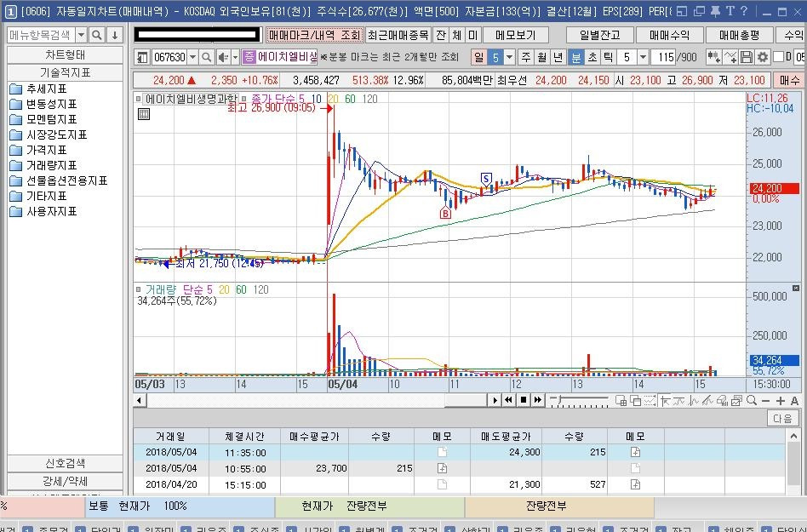807x532 pixels.
Task: Click the horizontal chart scrollbar left arrow
Action: [x=139, y=400]
